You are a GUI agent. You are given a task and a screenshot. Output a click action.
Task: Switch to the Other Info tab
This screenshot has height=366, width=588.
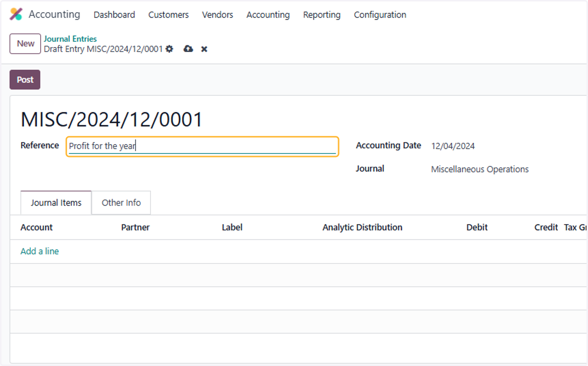coord(121,203)
